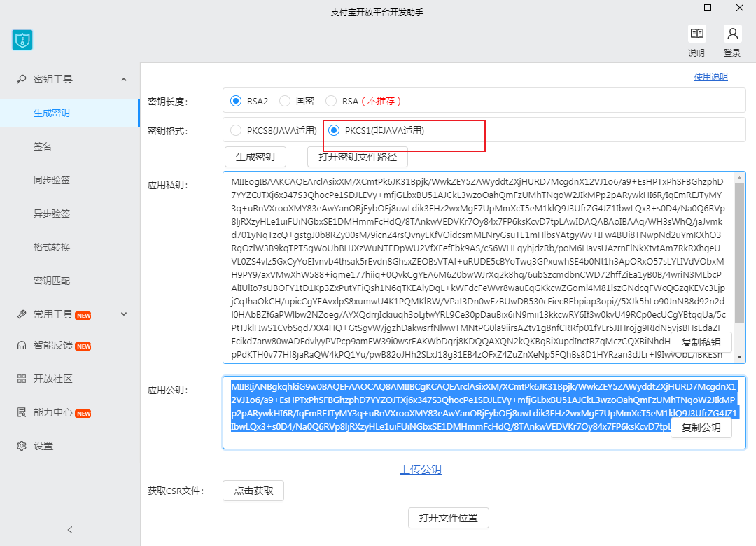Click the 复制公钥 button

pos(701,428)
